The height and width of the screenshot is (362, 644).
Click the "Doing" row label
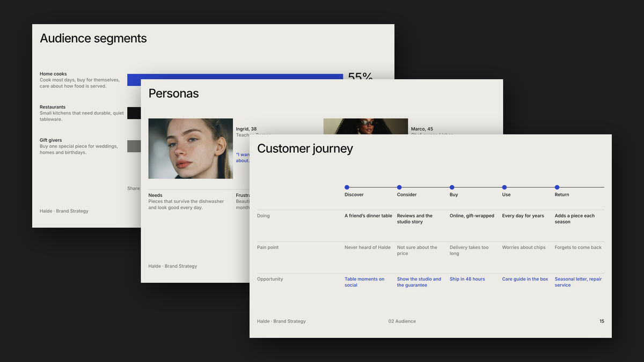264,216
